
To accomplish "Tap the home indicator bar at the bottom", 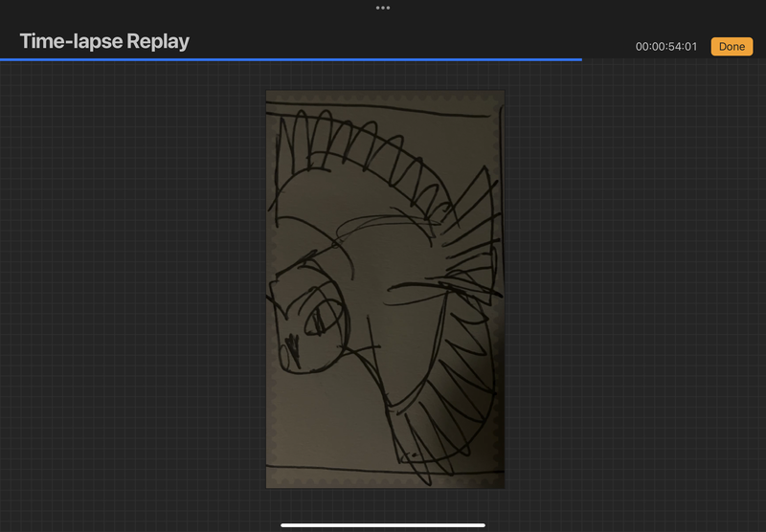I will point(383,524).
